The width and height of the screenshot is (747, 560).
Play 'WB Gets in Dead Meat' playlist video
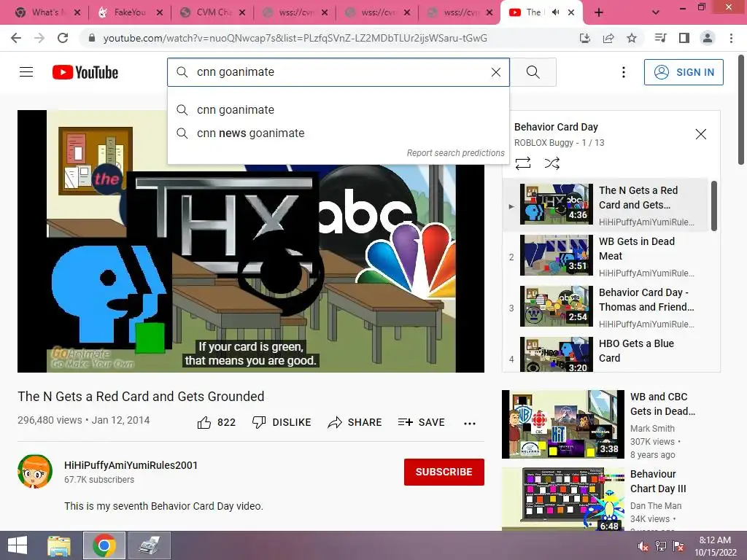[605, 256]
